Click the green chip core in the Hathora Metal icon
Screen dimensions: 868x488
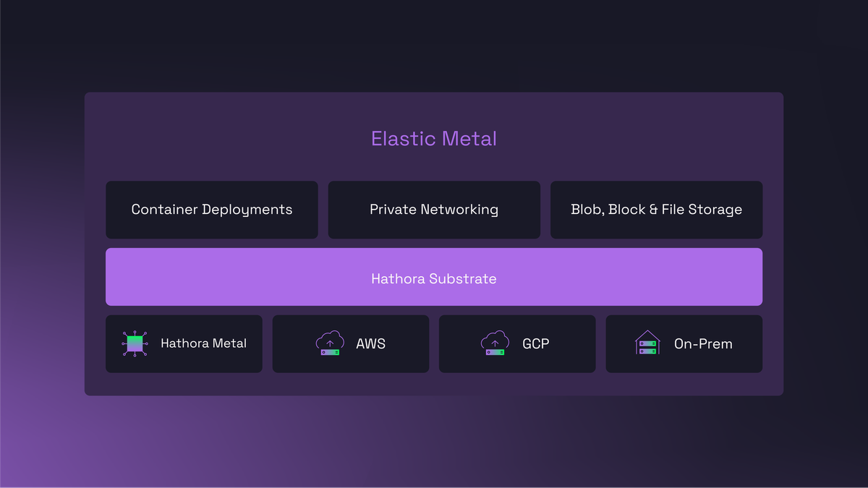point(135,343)
